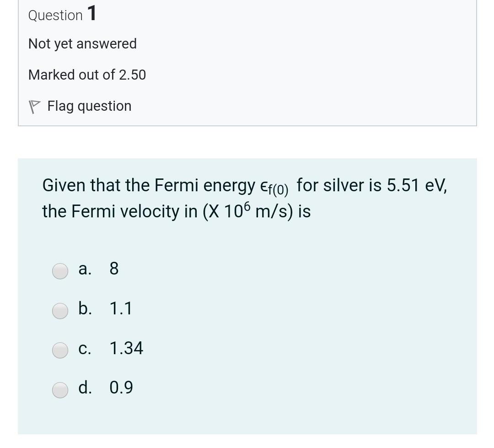Screen dimensions: 494x448
Task: Click the 'Not yet answered' status text
Action: pos(82,44)
